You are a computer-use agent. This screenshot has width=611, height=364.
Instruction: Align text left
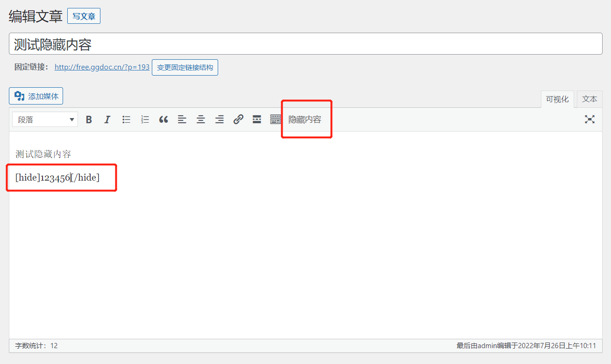coord(182,119)
